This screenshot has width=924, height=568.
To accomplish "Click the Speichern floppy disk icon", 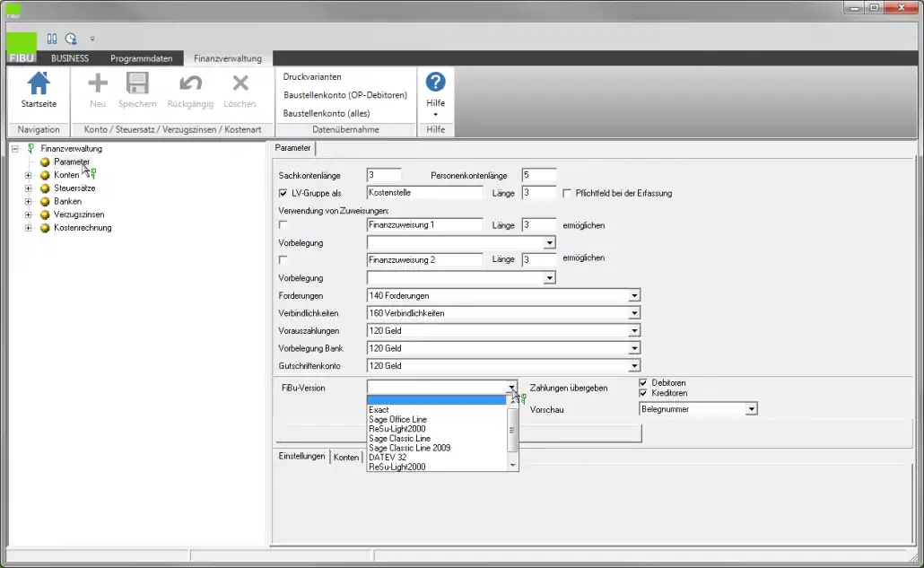I will pos(137,83).
